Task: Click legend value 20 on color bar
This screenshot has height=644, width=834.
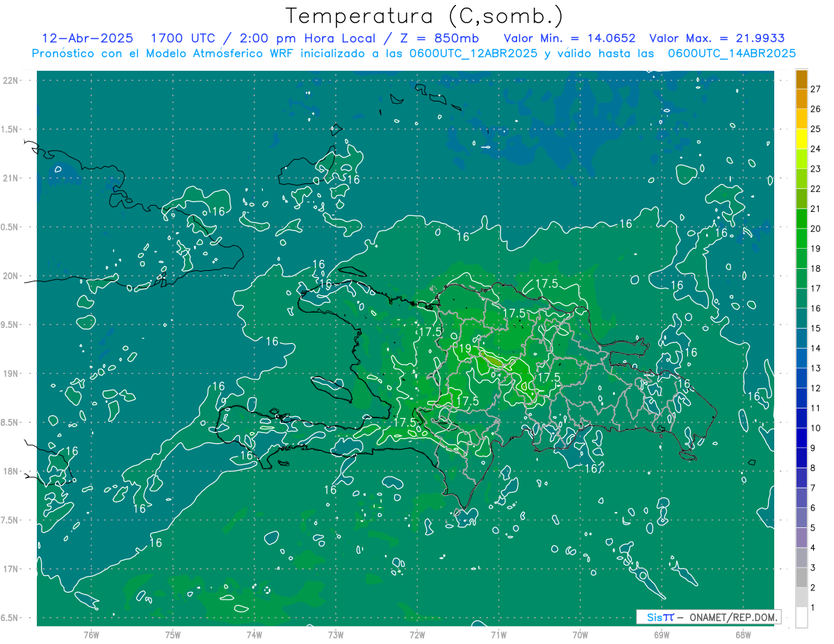Action: pos(816,229)
